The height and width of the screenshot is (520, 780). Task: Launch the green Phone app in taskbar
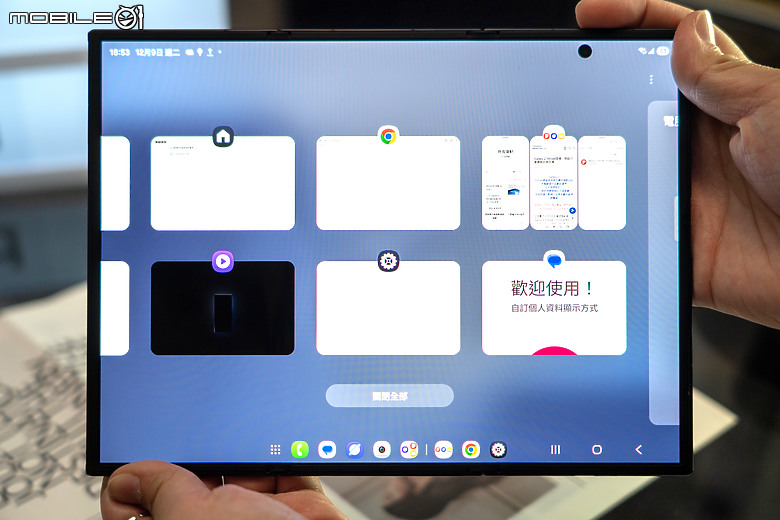pyautogui.click(x=299, y=450)
